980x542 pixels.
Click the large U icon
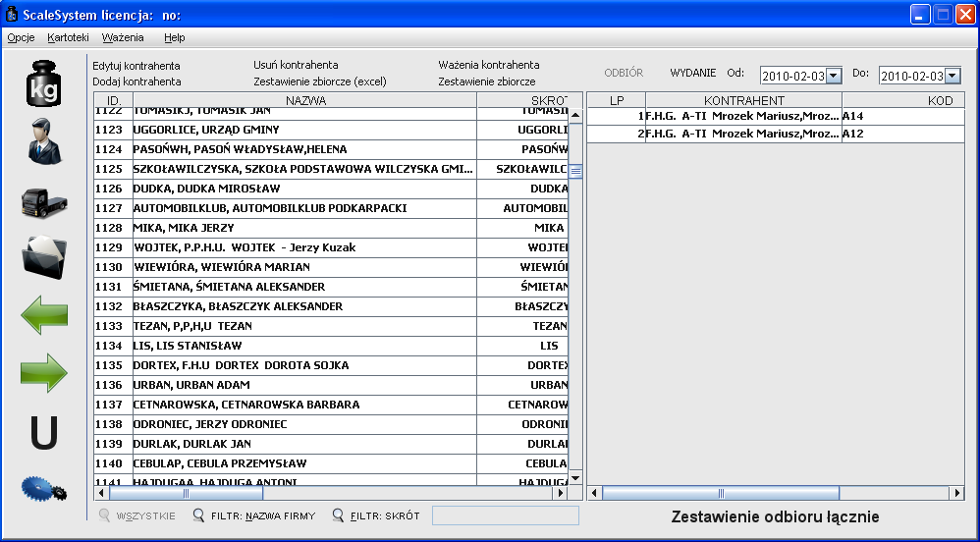(44, 433)
